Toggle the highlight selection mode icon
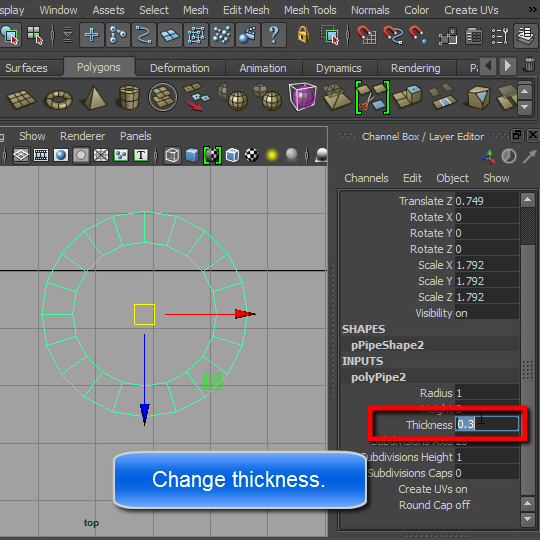This screenshot has height=540, width=540. tap(330, 35)
